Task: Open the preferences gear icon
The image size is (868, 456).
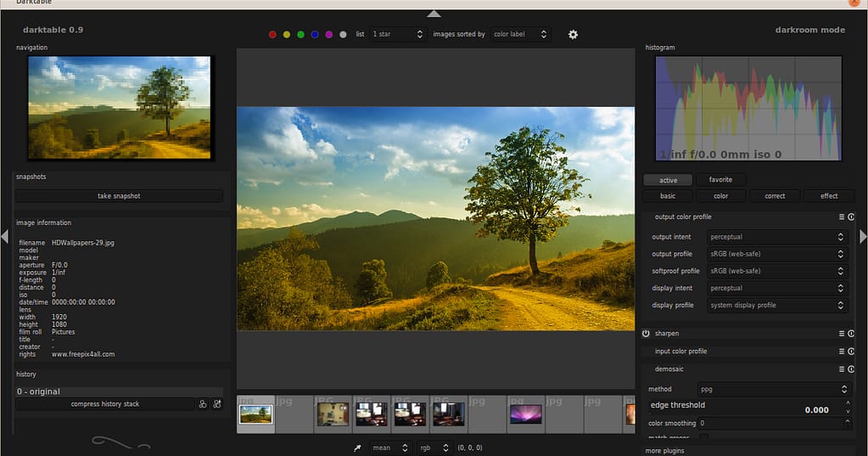Action: (573, 34)
